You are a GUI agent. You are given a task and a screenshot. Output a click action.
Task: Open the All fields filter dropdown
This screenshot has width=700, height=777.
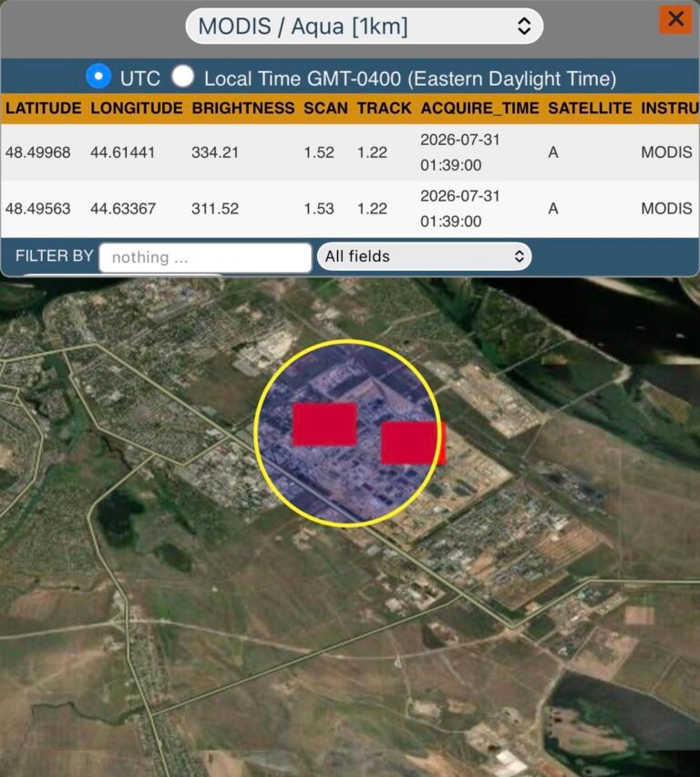tap(424, 256)
